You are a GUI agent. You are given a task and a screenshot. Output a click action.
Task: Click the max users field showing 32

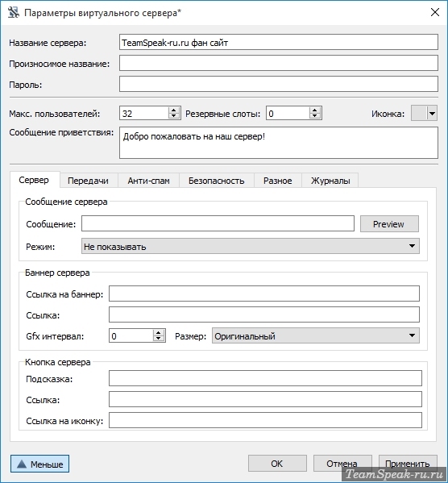pos(144,114)
